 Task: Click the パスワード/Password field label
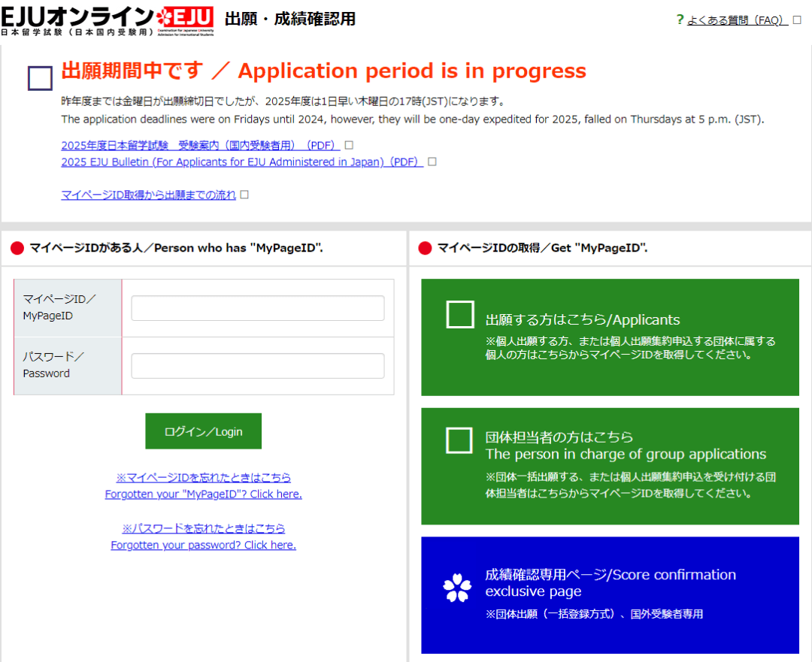(x=68, y=366)
